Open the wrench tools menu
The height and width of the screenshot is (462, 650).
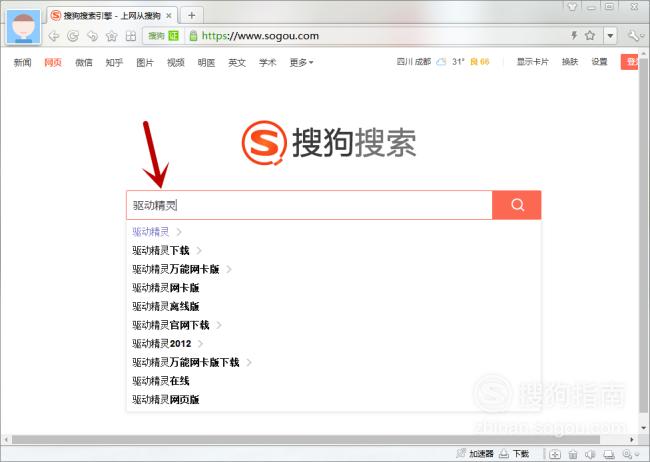[x=634, y=36]
